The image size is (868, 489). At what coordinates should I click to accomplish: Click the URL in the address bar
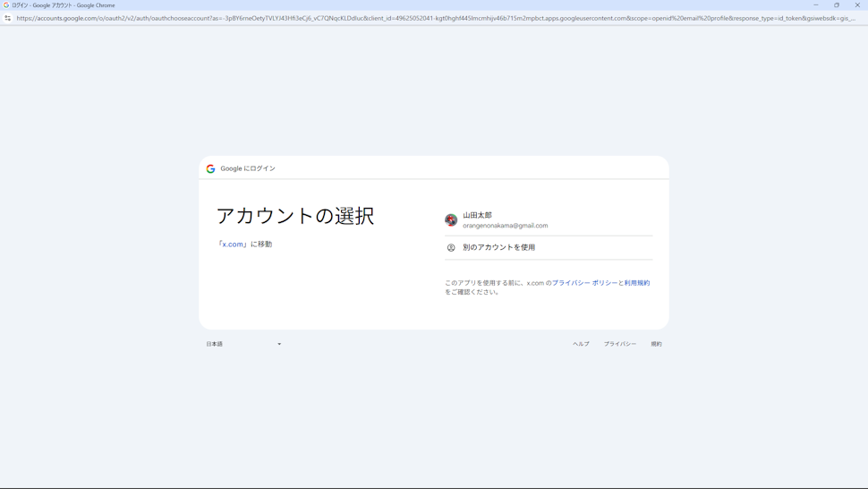point(436,18)
